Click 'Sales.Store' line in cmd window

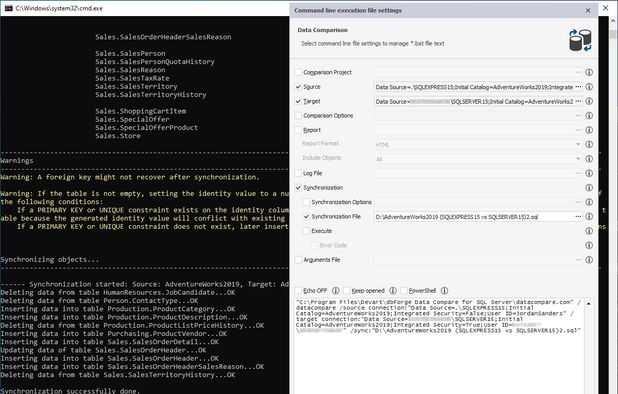click(117, 136)
